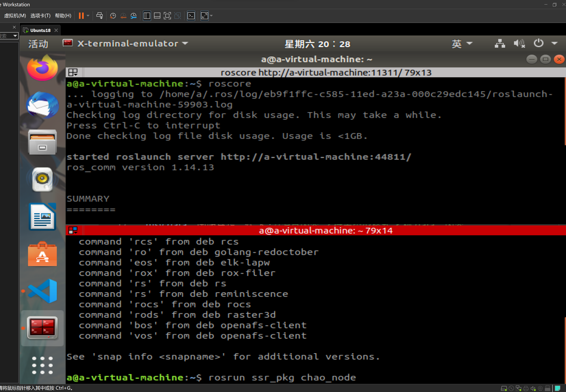Viewport: 566px width, 392px height.
Task: Expand the stretch display dropdown arrow
Action: (211, 16)
